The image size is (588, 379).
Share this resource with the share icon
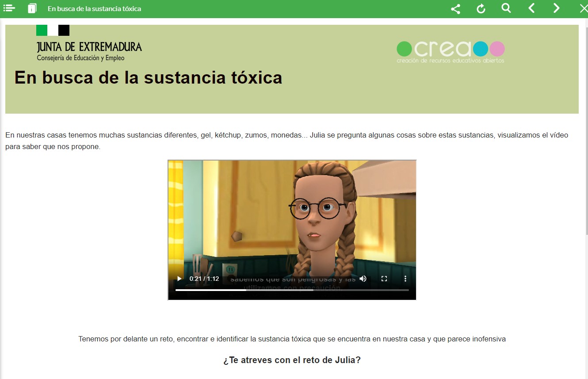(455, 8)
